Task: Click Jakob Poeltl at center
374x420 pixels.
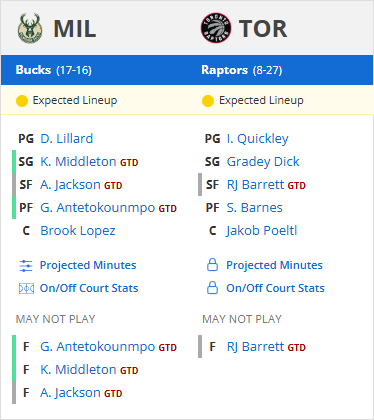Action: point(262,231)
